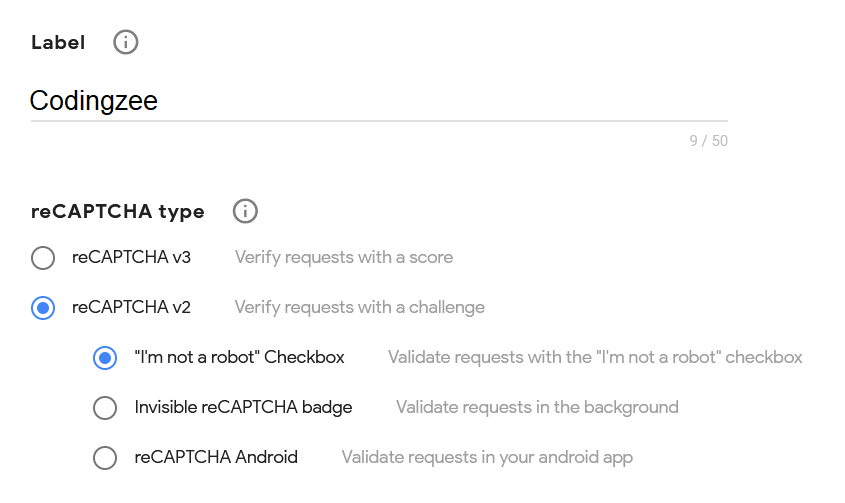845x503 pixels.
Task: Click the "Validate requests in the background" description
Action: 537,407
